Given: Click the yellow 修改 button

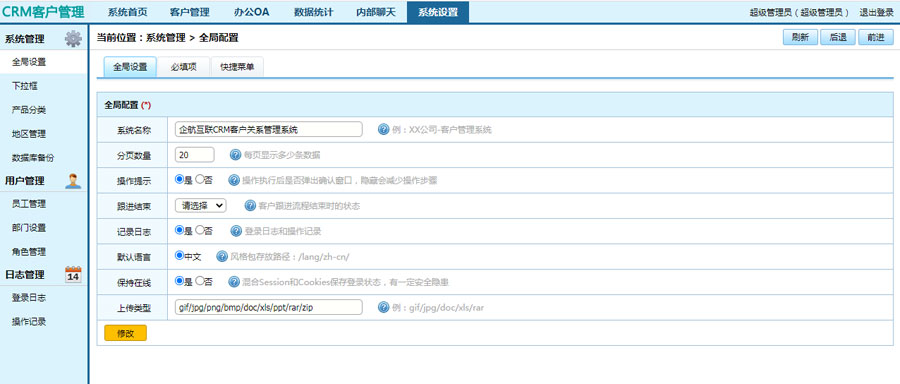Looking at the screenshot, I should point(126,333).
